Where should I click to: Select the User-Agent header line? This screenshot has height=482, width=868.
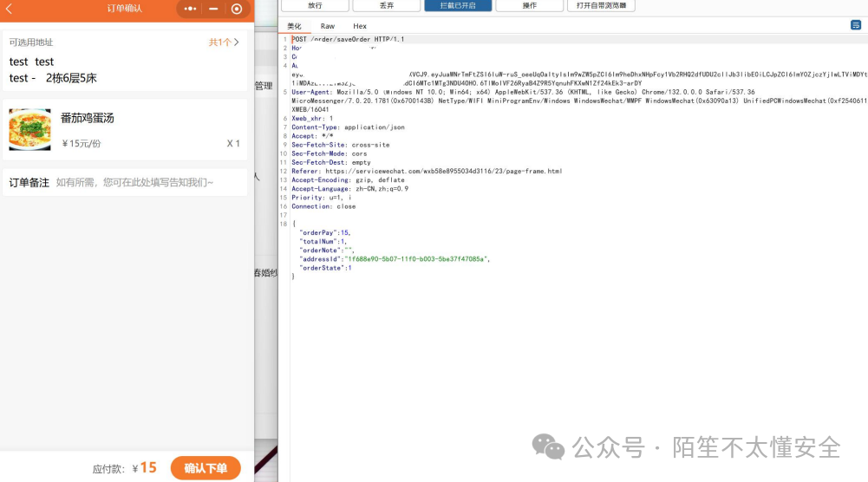pyautogui.click(x=523, y=93)
